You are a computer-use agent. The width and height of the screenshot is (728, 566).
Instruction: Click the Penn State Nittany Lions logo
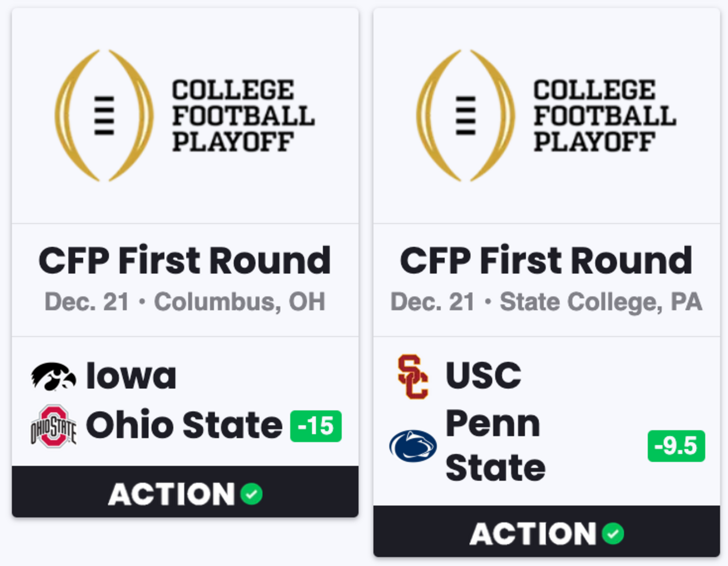click(x=413, y=446)
